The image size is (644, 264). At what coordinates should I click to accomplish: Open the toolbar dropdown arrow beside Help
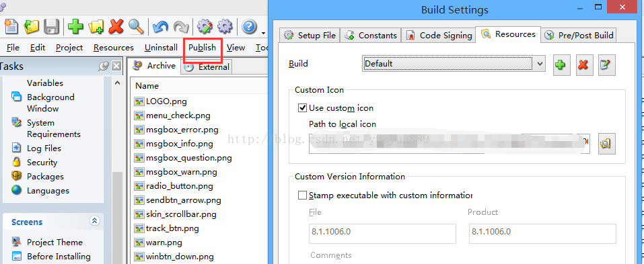click(263, 32)
